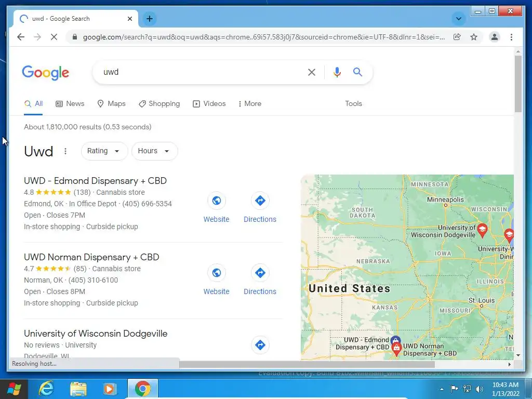Click the browser back arrow

pyautogui.click(x=21, y=37)
